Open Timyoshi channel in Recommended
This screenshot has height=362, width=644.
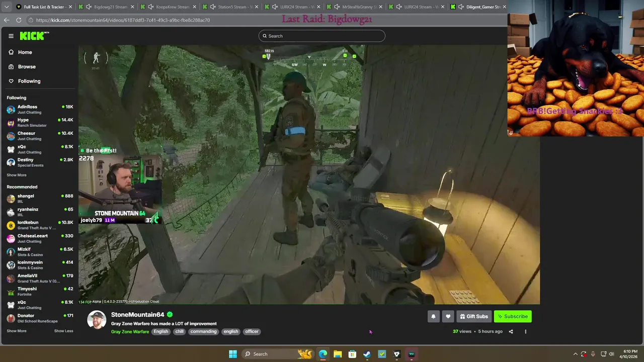(40, 291)
